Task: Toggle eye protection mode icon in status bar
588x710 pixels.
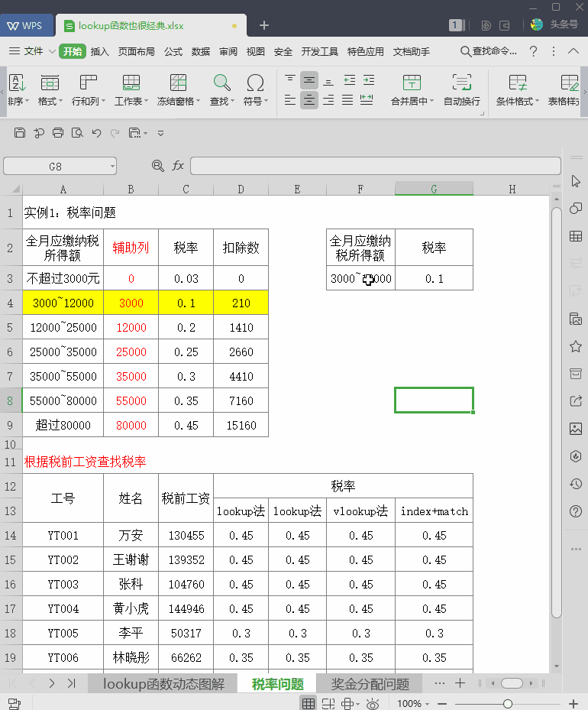Action: click(x=372, y=703)
